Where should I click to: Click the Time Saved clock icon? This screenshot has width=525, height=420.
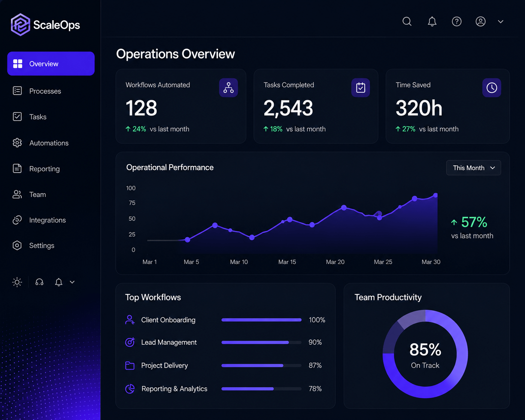point(492,88)
